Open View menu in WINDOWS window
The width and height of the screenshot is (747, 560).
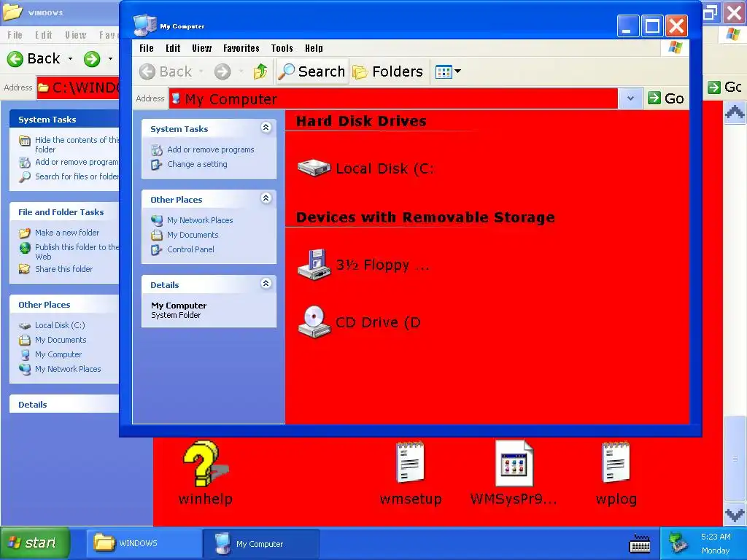pos(76,35)
